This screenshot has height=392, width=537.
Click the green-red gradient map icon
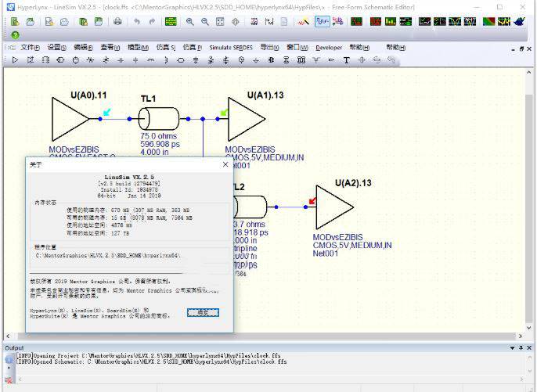[x=488, y=22]
